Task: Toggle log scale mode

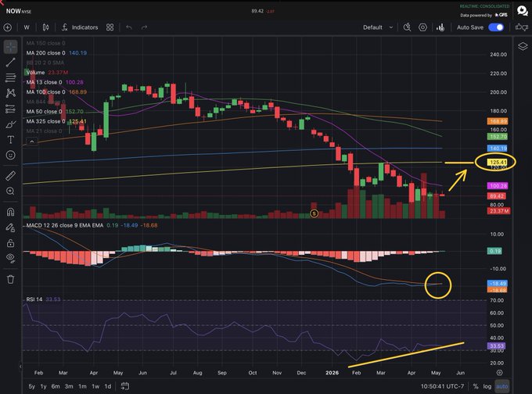Action: point(487,386)
